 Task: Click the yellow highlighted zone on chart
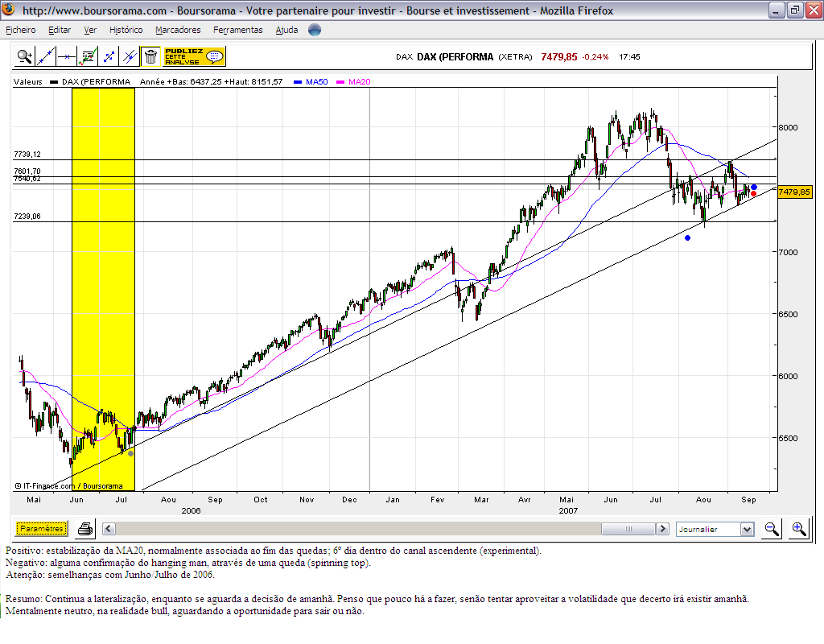pyautogui.click(x=103, y=289)
